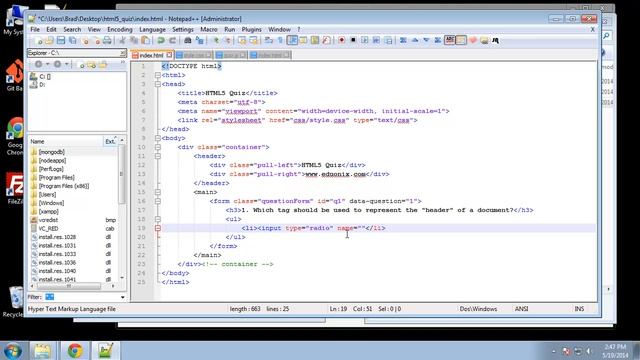
Task: Open the Replace toolbar icon
Action: point(200,40)
